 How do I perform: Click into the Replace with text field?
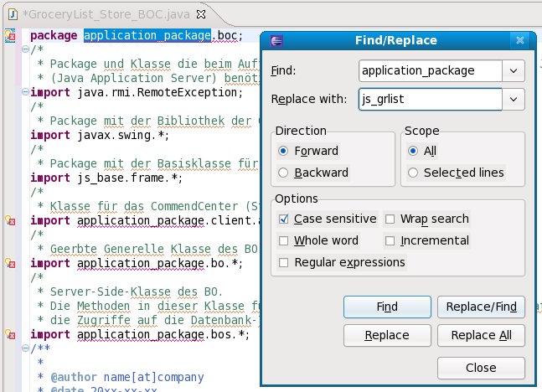(429, 99)
